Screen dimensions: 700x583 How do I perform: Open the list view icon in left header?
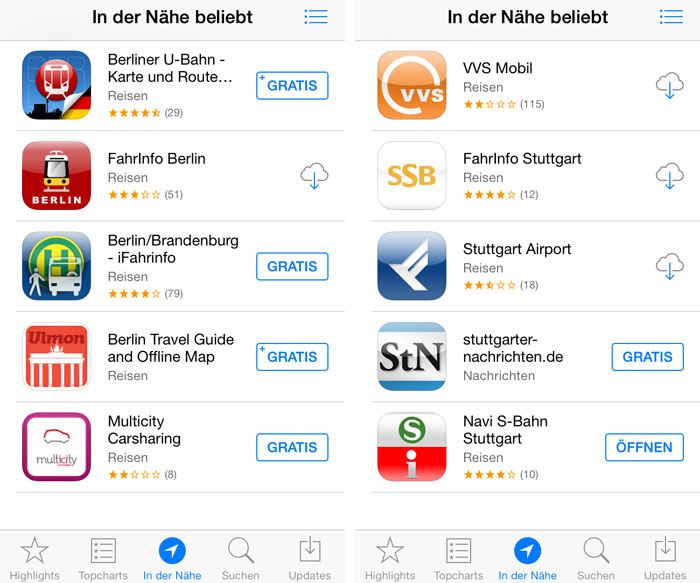tap(316, 17)
